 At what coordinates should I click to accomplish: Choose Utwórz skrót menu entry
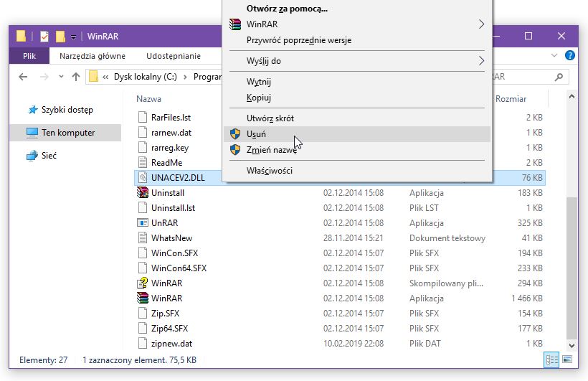pyautogui.click(x=270, y=118)
